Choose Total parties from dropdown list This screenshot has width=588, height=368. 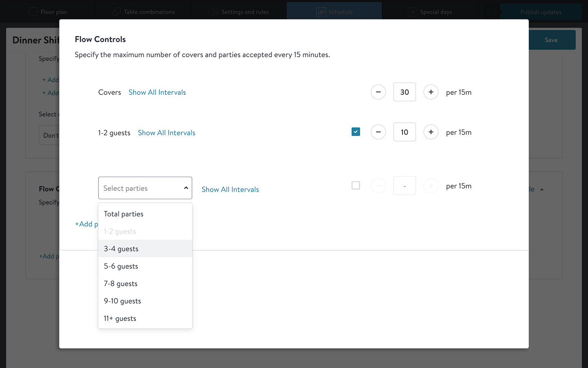[x=145, y=214]
